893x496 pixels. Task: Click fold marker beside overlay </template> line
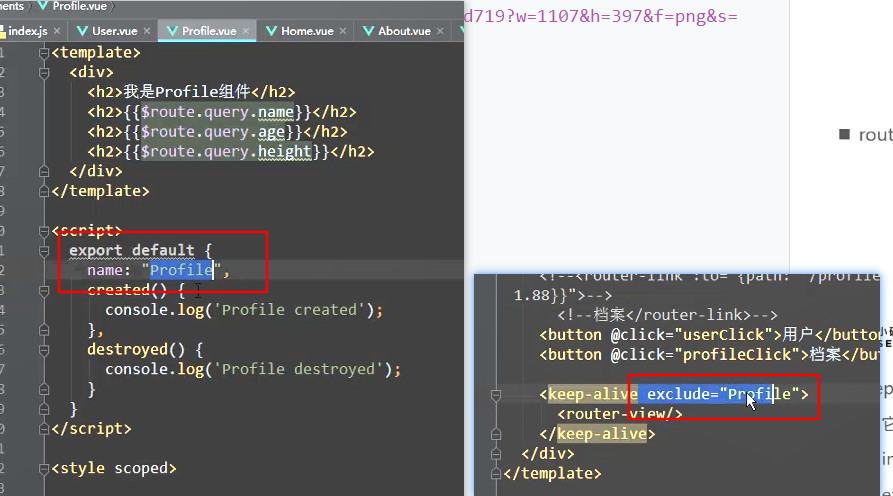click(x=496, y=474)
